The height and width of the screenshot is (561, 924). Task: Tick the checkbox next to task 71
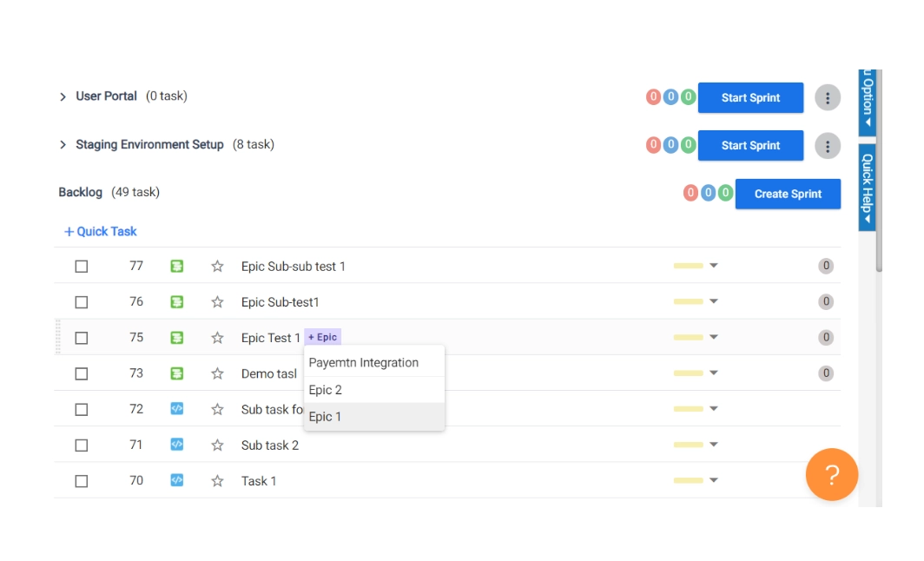pyautogui.click(x=82, y=445)
